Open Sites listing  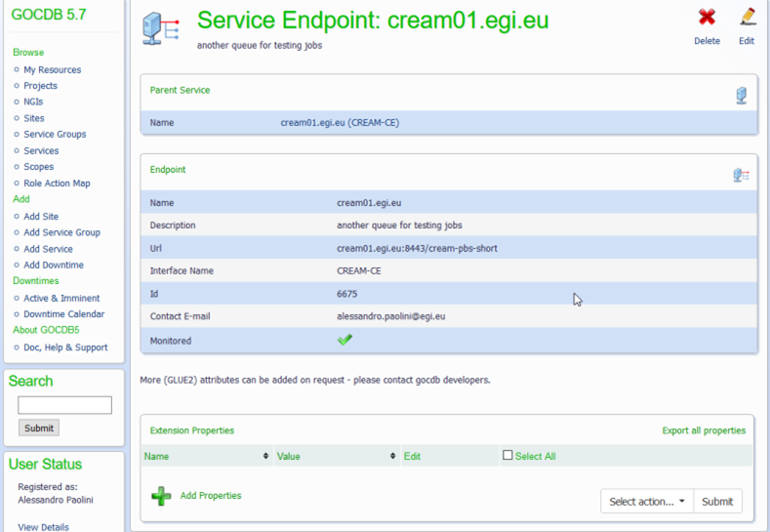[34, 118]
